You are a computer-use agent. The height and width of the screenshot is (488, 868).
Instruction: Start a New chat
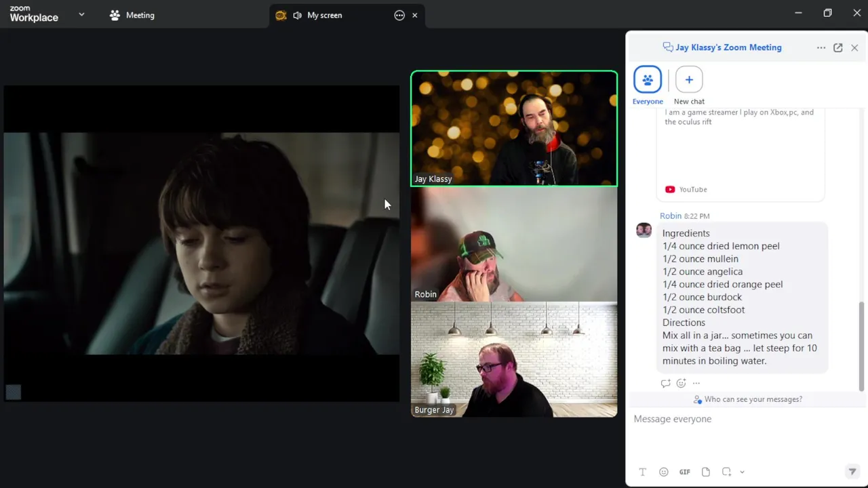tap(689, 85)
